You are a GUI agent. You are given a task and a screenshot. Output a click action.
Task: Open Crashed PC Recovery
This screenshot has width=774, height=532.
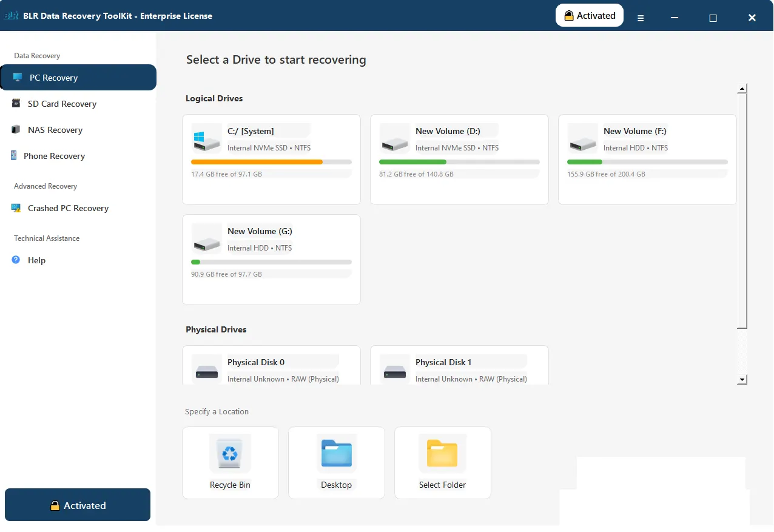click(68, 208)
